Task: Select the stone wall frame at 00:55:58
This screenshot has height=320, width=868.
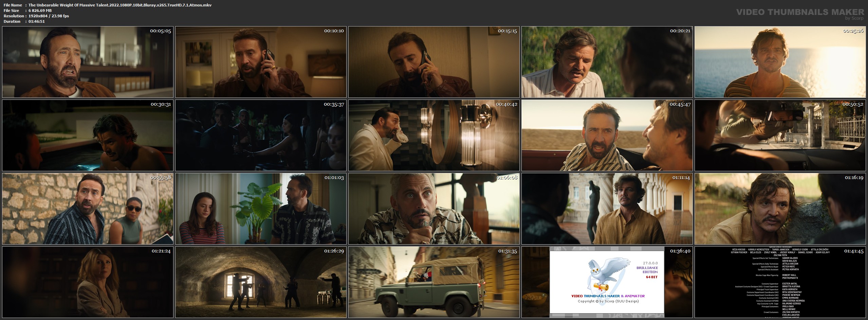Action: pyautogui.click(x=88, y=209)
